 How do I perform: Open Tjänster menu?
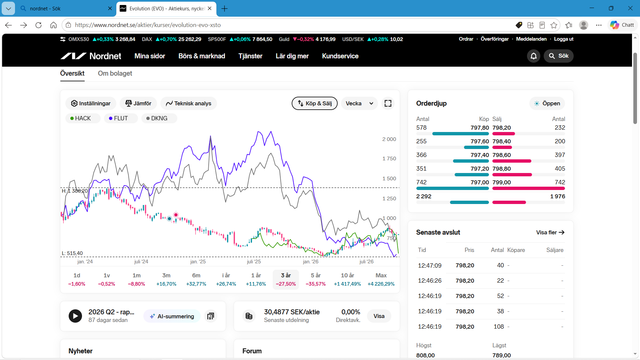tap(250, 56)
